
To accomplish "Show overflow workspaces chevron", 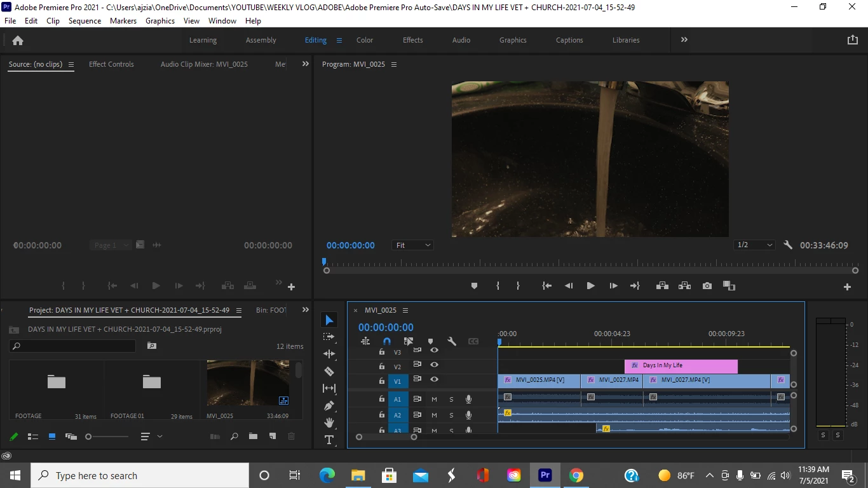I will click(684, 39).
